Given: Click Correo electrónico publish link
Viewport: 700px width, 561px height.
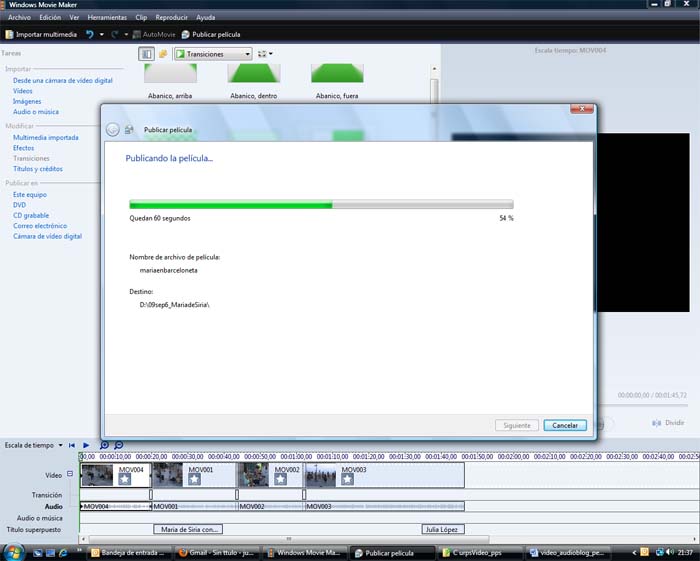Looking at the screenshot, I should (40, 226).
